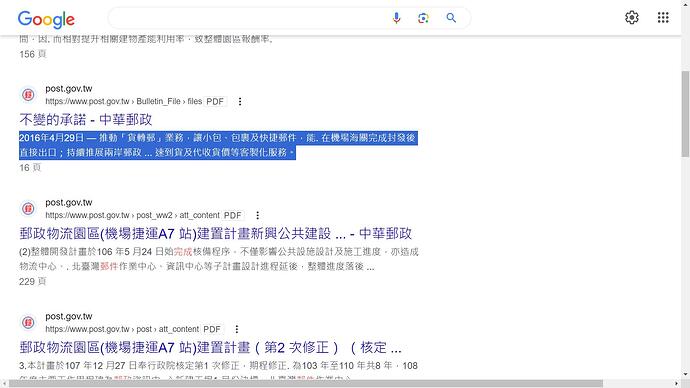
Task: Click PDF label on post › att_content result
Action: 212,329
